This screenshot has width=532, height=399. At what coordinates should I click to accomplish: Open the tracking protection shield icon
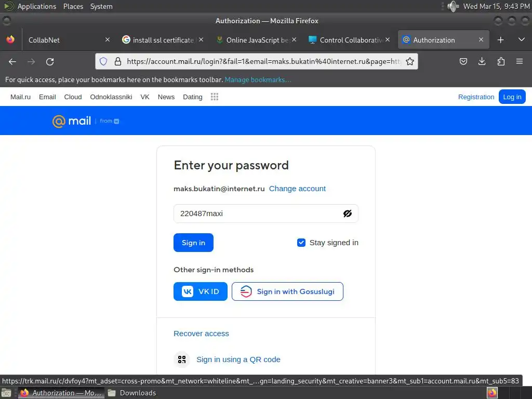tap(103, 61)
